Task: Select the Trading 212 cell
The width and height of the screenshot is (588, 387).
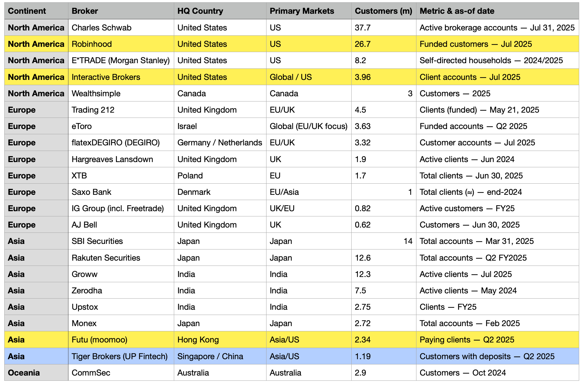Action: [121, 110]
